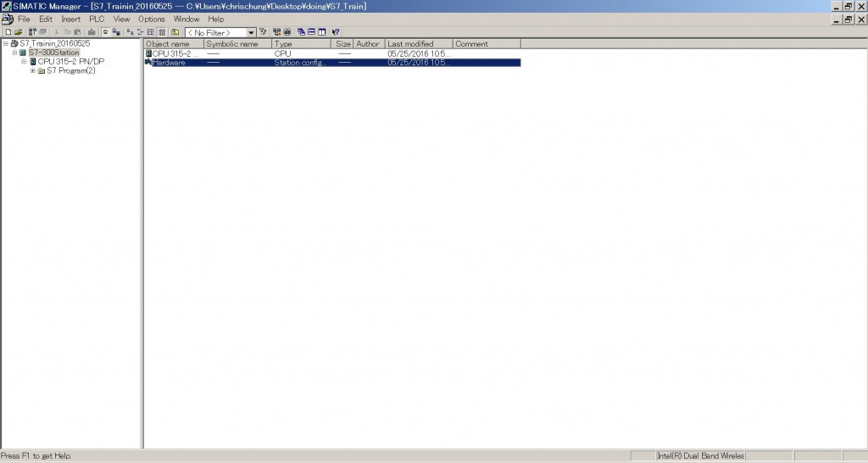Click the New Project toolbar icon
868x463 pixels.
tap(8, 32)
